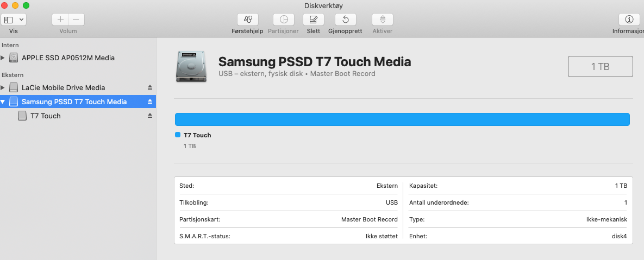Screen dimensions: 644x260
Task: Run Førstehjelp first aid tool
Action: click(x=248, y=20)
